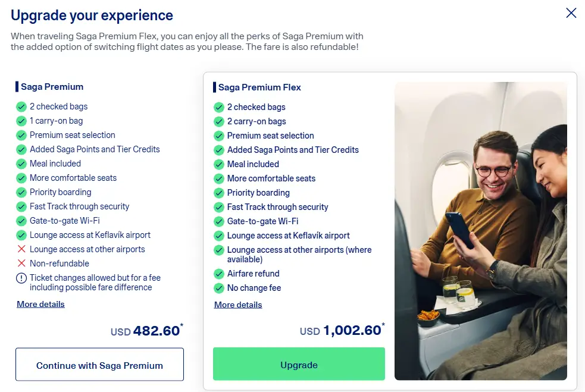Open More details under Saga Premium

[x=40, y=305]
